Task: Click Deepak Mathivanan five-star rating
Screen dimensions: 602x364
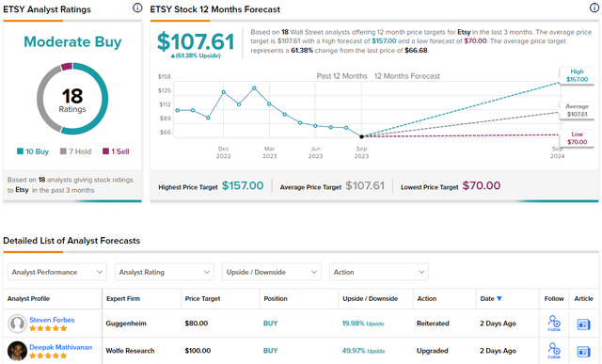Action: [48, 356]
